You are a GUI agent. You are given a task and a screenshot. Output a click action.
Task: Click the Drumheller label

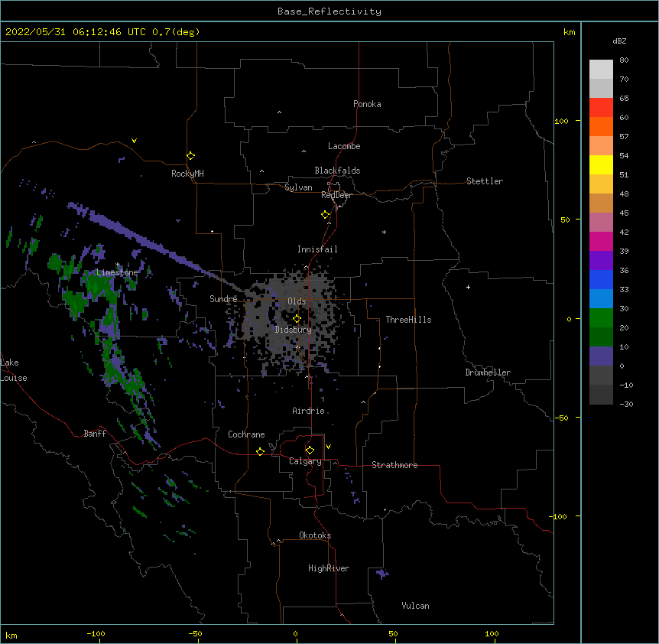coord(488,372)
